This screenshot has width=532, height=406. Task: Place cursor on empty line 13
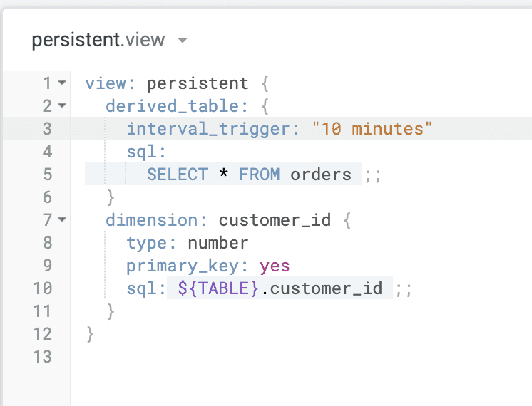pyautogui.click(x=214, y=357)
